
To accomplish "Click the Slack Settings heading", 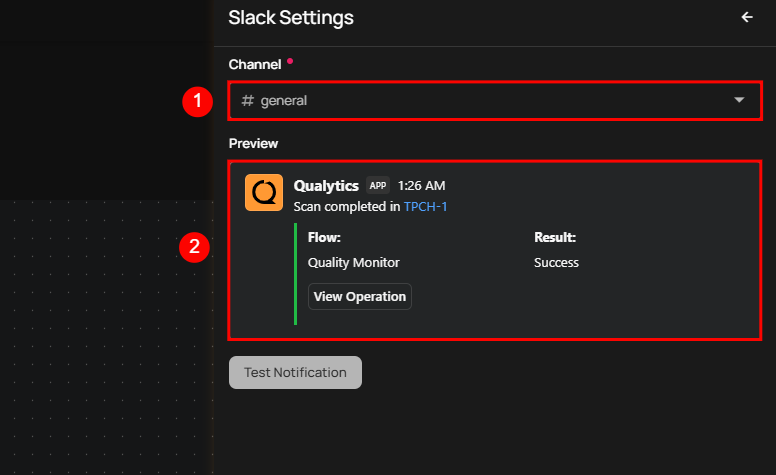I will (x=291, y=18).
